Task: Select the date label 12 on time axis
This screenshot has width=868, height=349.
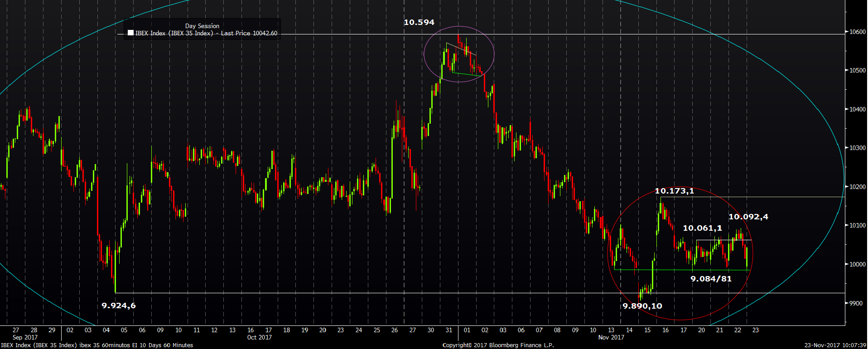Action: pos(214,330)
